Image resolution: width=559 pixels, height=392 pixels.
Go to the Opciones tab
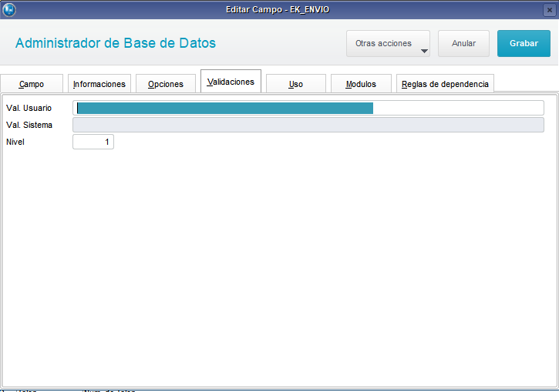click(x=166, y=84)
